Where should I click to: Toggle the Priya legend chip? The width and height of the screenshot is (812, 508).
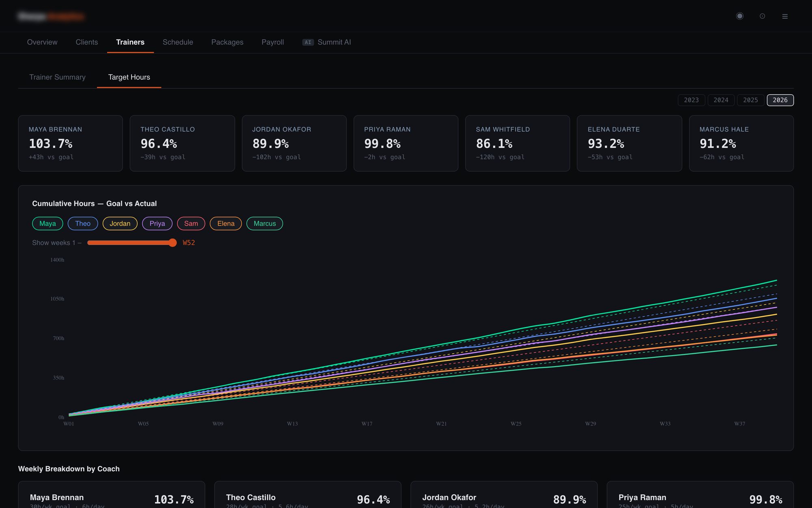click(x=157, y=224)
